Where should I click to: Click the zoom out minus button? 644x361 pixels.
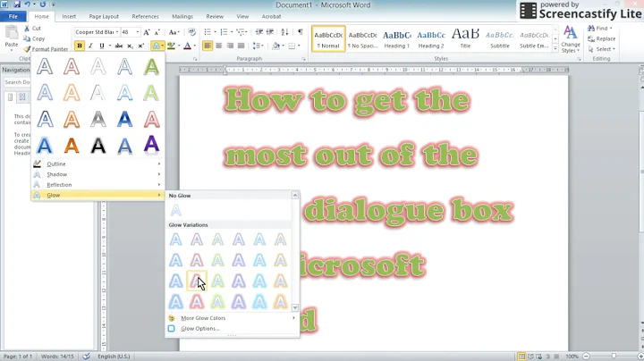(586, 357)
